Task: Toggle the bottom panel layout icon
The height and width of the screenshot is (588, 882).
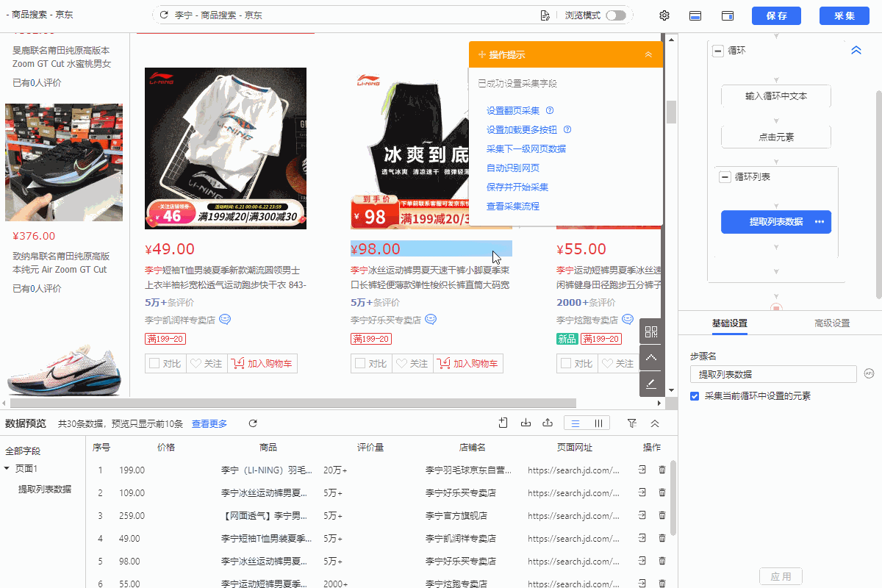Action: tap(695, 15)
